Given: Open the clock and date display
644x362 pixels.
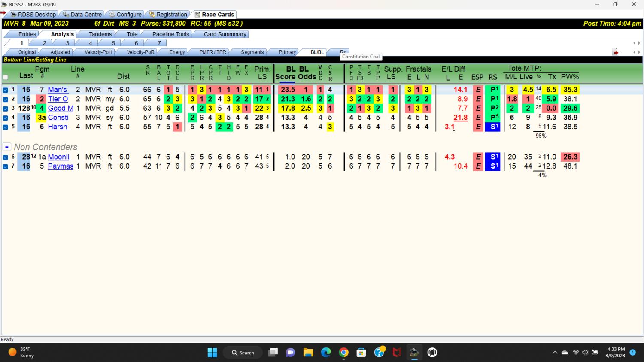Looking at the screenshot, I should (x=615, y=352).
